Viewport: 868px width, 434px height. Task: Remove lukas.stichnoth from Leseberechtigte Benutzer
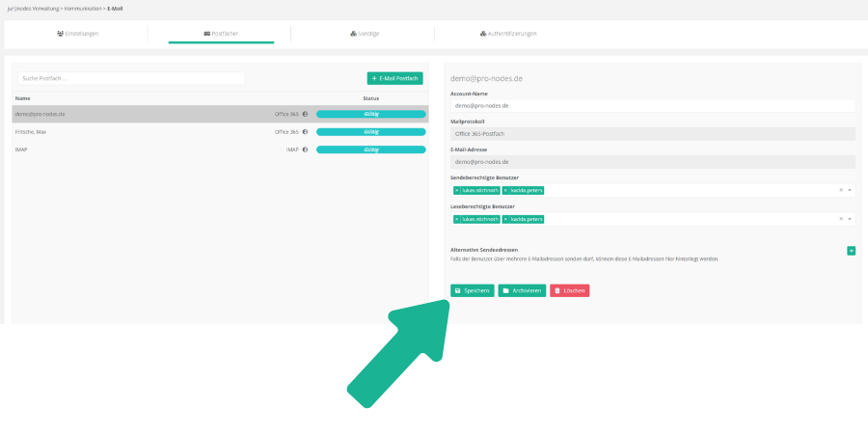[x=457, y=220]
